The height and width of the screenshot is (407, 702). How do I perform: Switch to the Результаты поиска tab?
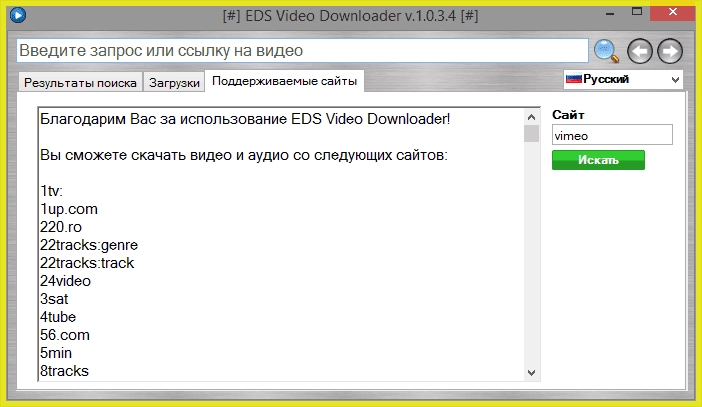[x=80, y=82]
